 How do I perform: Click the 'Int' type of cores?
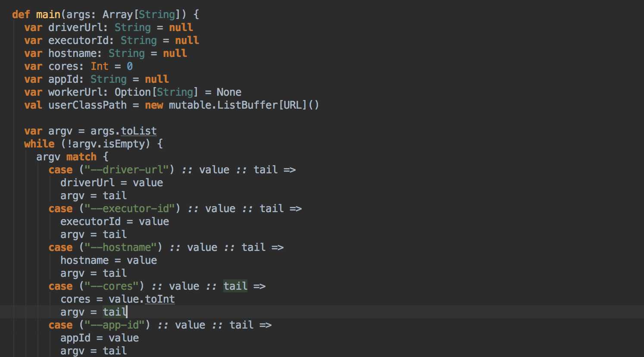pyautogui.click(x=100, y=66)
